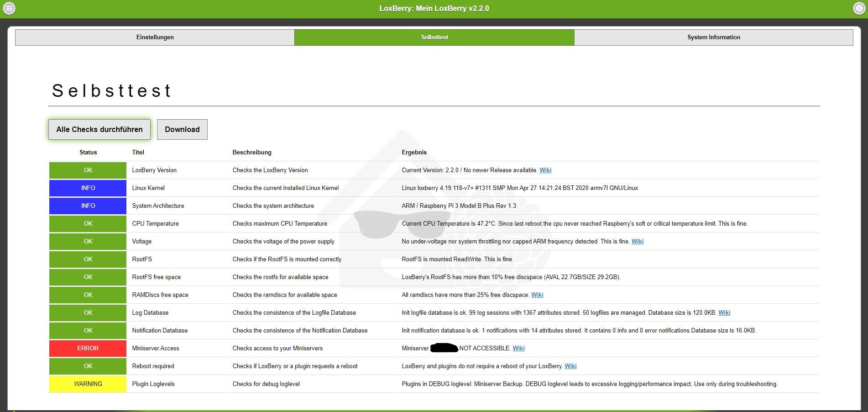
Task: Click 'Checks the system architecture' description
Action: coord(273,206)
